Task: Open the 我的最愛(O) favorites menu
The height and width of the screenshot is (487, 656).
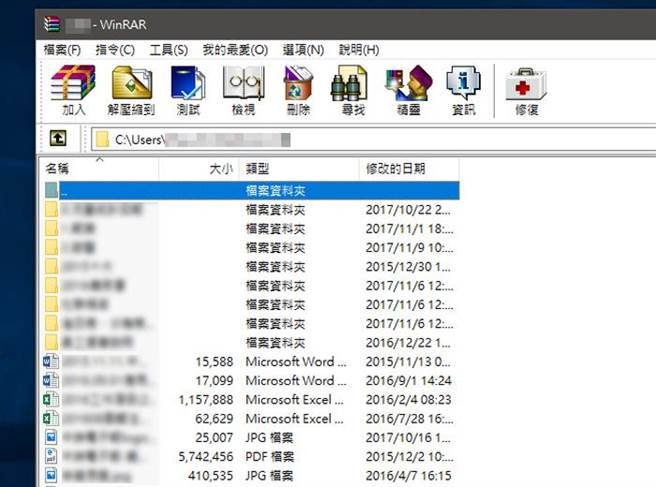Action: pyautogui.click(x=235, y=49)
